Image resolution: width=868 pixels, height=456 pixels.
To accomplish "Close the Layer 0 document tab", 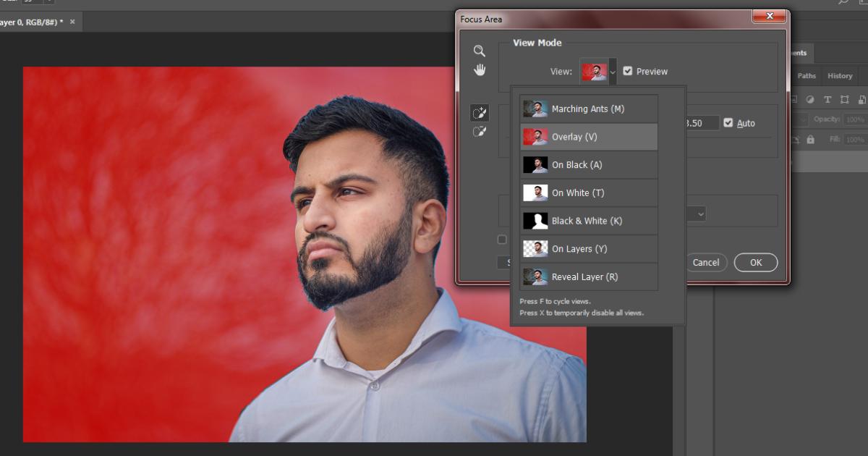I will click(x=72, y=22).
